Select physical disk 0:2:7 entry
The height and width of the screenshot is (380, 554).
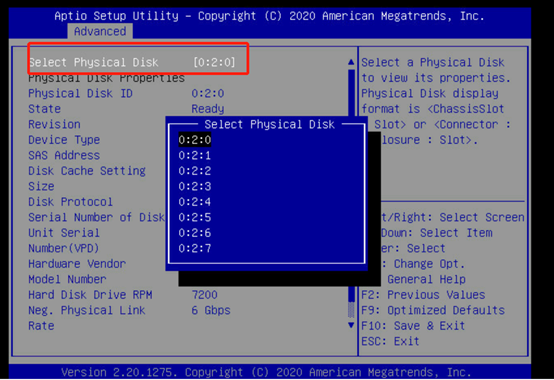point(195,249)
